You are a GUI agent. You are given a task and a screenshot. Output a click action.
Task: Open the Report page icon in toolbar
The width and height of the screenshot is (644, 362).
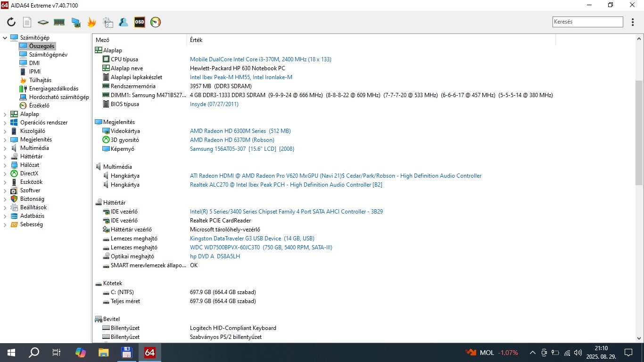(x=27, y=22)
